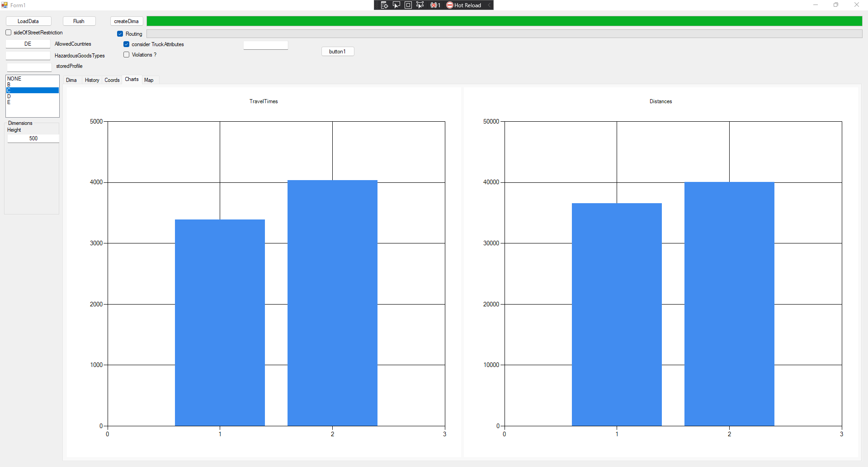868x467 pixels.
Task: Click the Height value field
Action: [33, 138]
